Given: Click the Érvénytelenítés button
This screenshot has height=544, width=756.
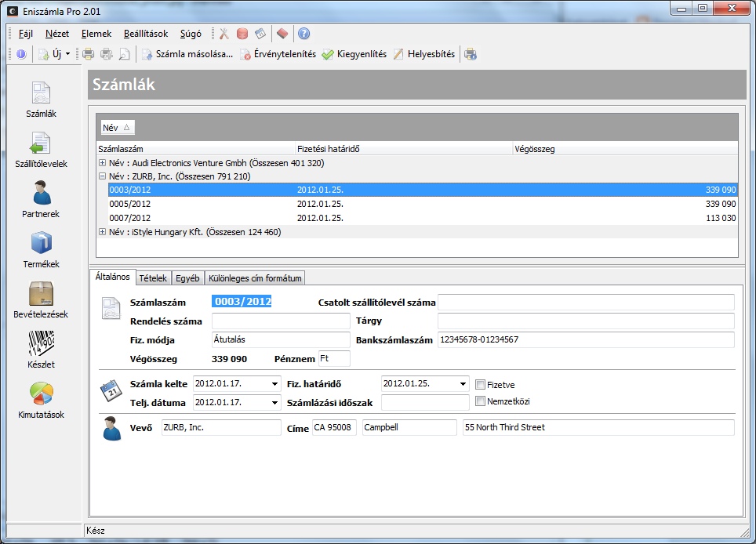Looking at the screenshot, I should click(x=278, y=54).
